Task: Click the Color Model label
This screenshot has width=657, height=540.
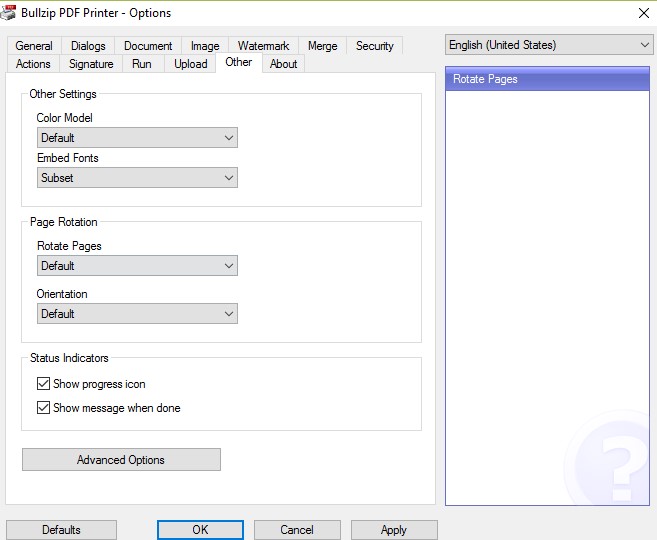Action: pos(65,118)
